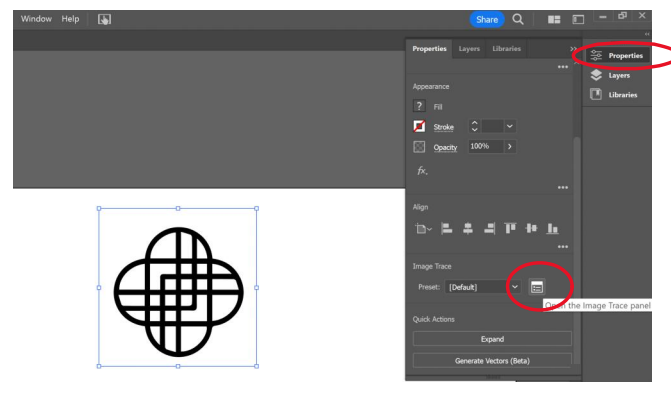Open the Align To options dropdown
Viewport: 671px width, 400px height.
pos(424,228)
